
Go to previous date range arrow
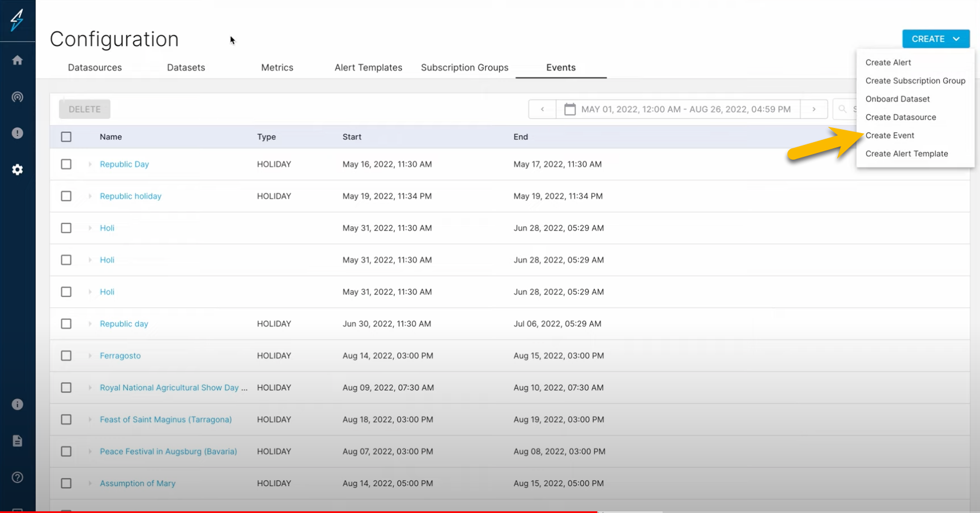(x=542, y=109)
